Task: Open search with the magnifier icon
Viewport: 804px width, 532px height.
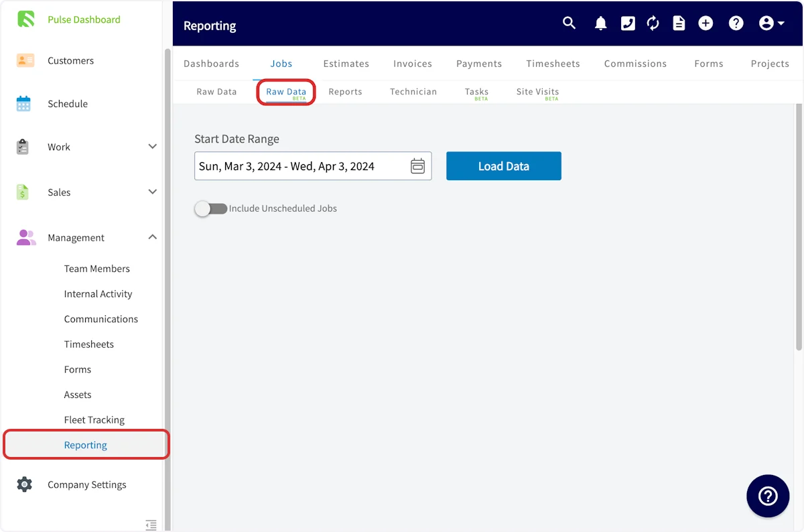Action: click(569, 23)
